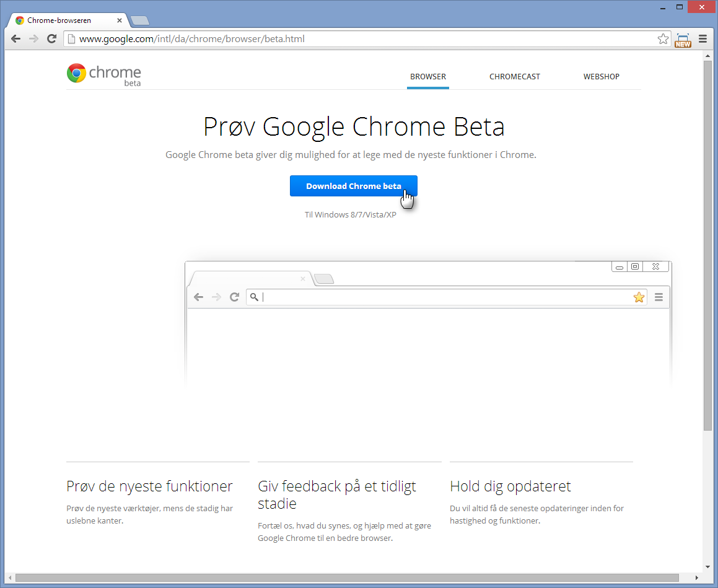Open the Chrome hamburger menu
The image size is (718, 588).
703,39
